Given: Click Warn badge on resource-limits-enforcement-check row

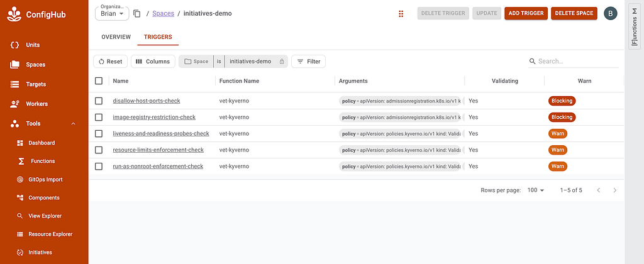Looking at the screenshot, I should [x=558, y=150].
